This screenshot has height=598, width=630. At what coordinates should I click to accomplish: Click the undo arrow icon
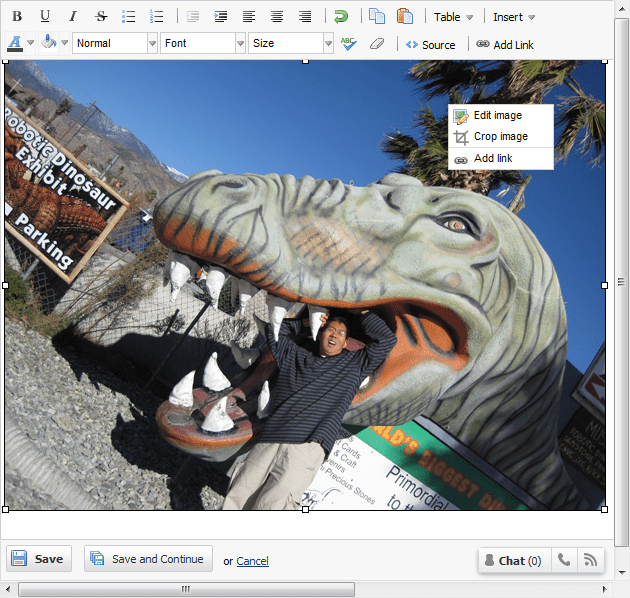[342, 16]
